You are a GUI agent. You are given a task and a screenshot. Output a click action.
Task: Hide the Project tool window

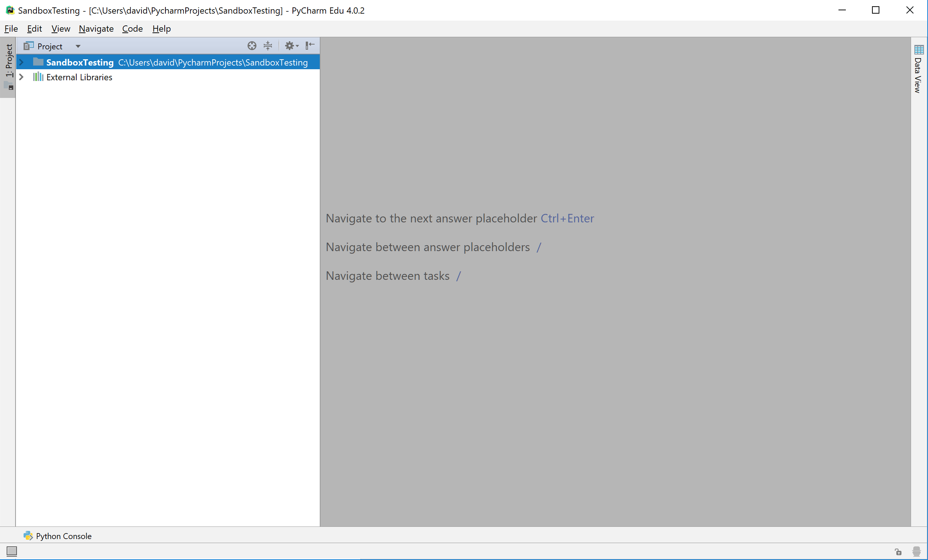pyautogui.click(x=310, y=46)
